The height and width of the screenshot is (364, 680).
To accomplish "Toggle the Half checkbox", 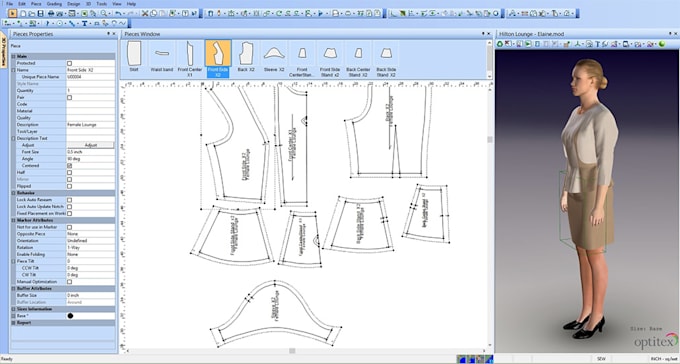I will (69, 172).
